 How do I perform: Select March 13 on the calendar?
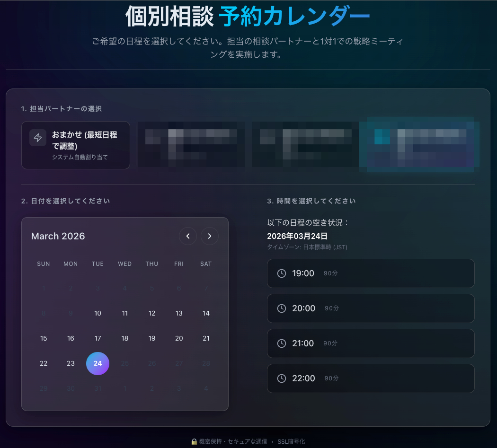[179, 313]
